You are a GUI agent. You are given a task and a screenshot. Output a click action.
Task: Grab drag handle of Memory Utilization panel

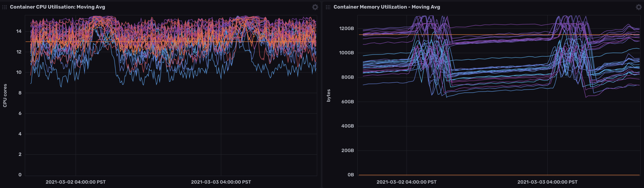point(328,7)
